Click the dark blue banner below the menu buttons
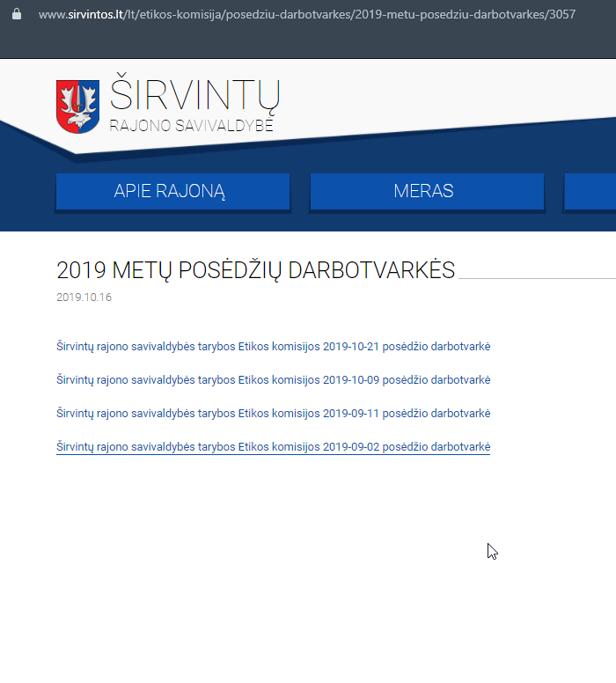This screenshot has height=683, width=616. [308, 222]
